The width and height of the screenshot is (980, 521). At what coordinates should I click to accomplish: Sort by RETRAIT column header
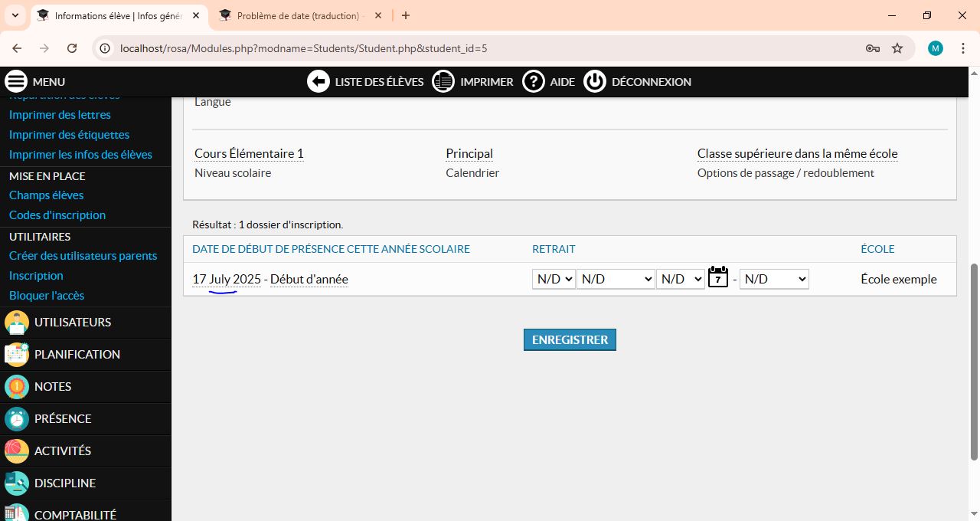click(554, 249)
